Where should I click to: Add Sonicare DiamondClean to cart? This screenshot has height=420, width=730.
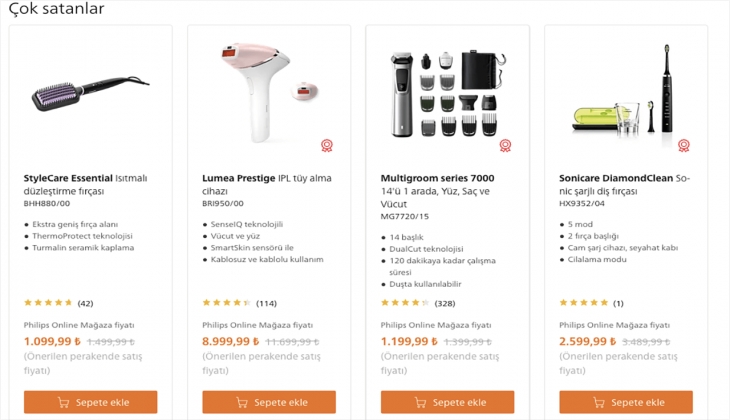pos(625,402)
